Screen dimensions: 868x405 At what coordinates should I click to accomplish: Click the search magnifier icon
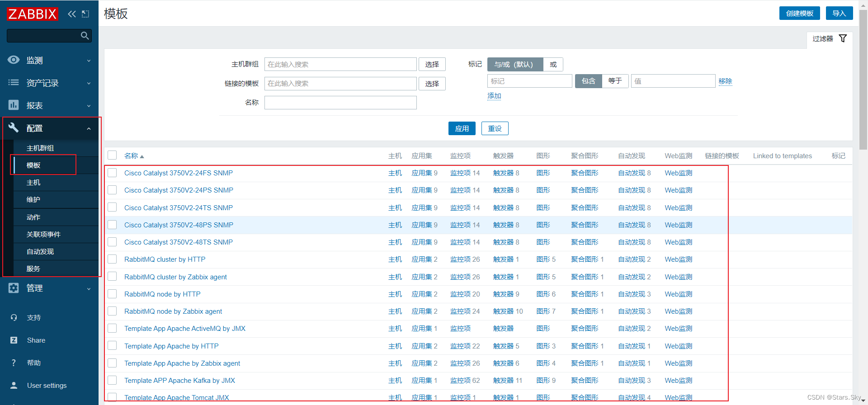pyautogui.click(x=85, y=36)
